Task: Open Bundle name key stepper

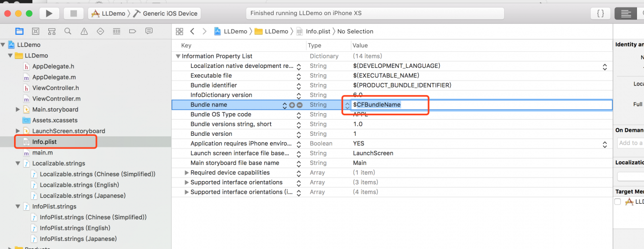Action: pos(284,105)
